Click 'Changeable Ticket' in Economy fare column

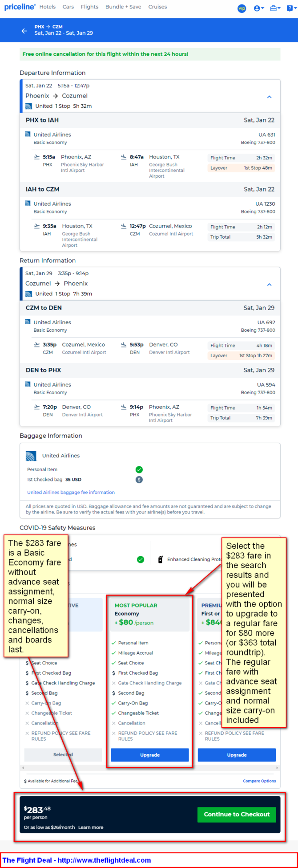[x=138, y=713]
